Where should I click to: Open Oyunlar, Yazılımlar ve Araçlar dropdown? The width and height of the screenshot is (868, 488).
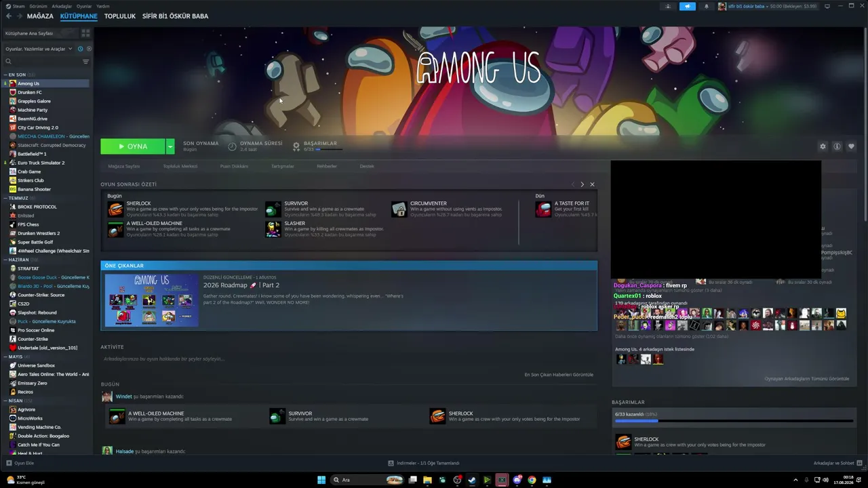click(38, 49)
